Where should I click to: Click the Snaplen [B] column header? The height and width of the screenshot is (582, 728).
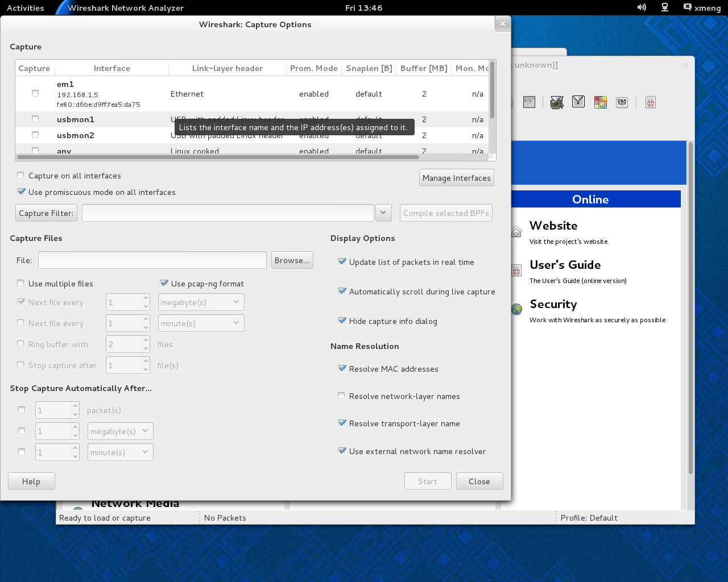click(369, 68)
